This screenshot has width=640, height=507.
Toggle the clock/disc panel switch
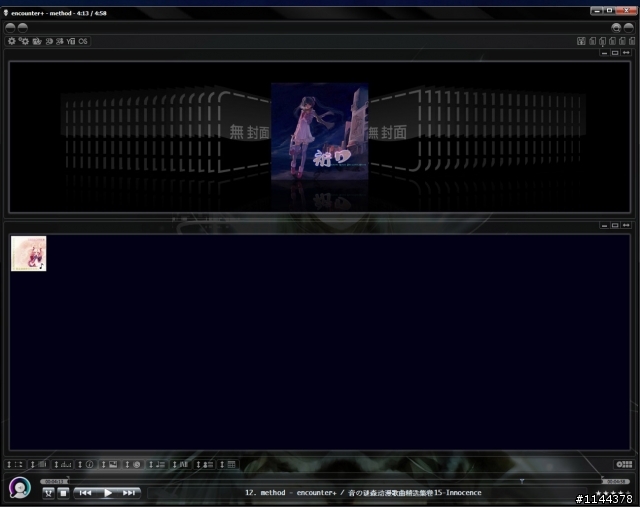[x=133, y=465]
